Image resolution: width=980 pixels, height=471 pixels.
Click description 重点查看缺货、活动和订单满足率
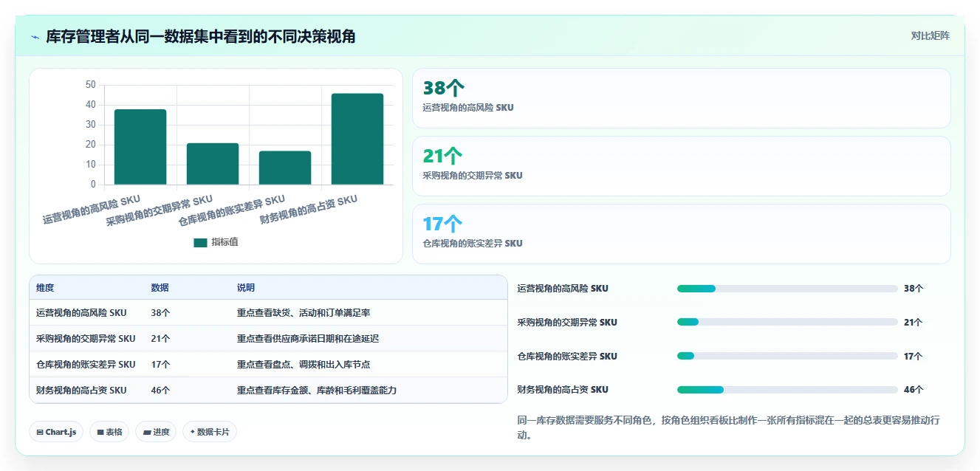point(303,313)
